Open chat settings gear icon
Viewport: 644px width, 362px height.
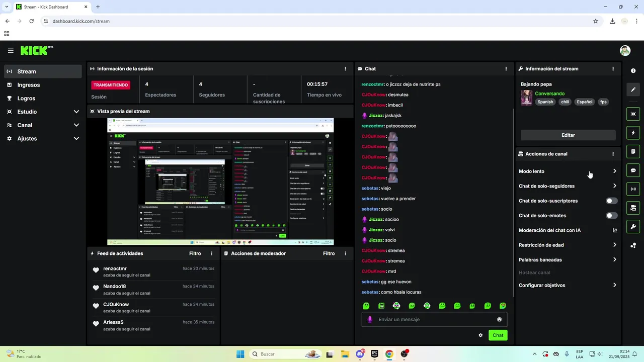[x=480, y=335]
